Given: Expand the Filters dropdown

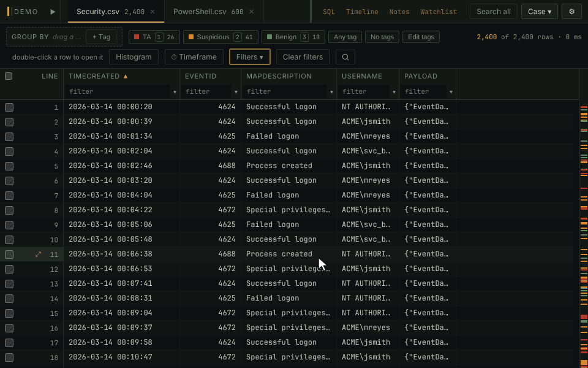Looking at the screenshot, I should 250,57.
